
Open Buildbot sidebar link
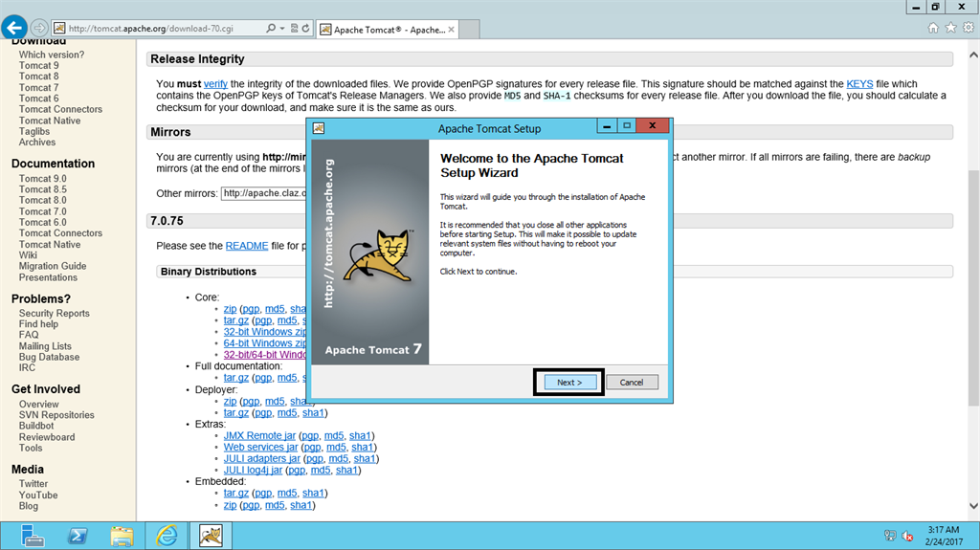[x=36, y=426]
